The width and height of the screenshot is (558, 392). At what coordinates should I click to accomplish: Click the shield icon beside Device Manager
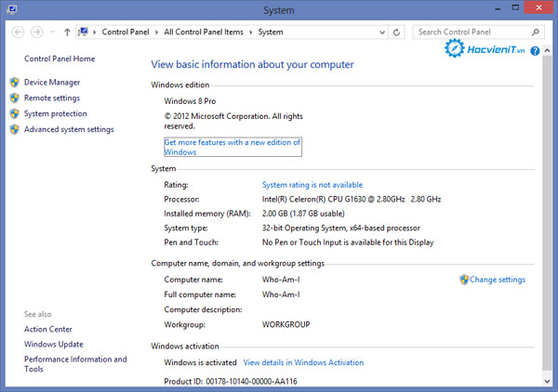[x=14, y=82]
